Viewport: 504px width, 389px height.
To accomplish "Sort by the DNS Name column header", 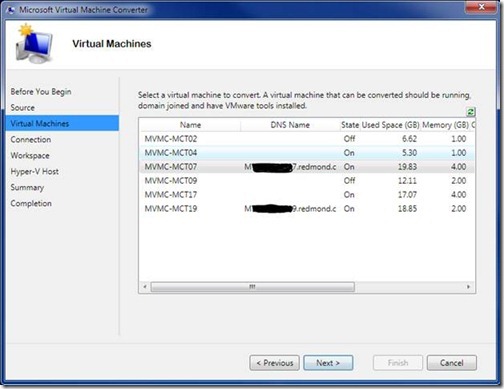I will [290, 125].
